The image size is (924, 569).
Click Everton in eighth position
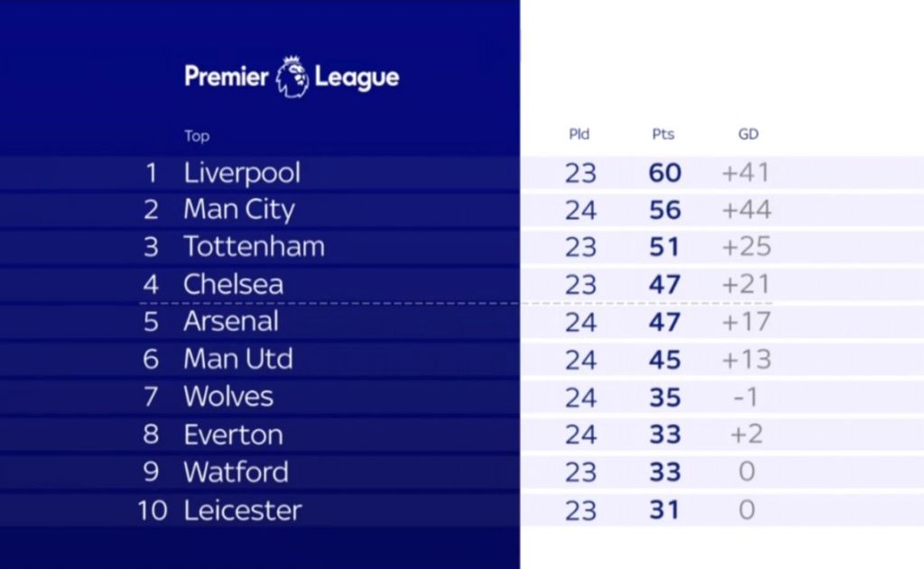[x=234, y=435]
